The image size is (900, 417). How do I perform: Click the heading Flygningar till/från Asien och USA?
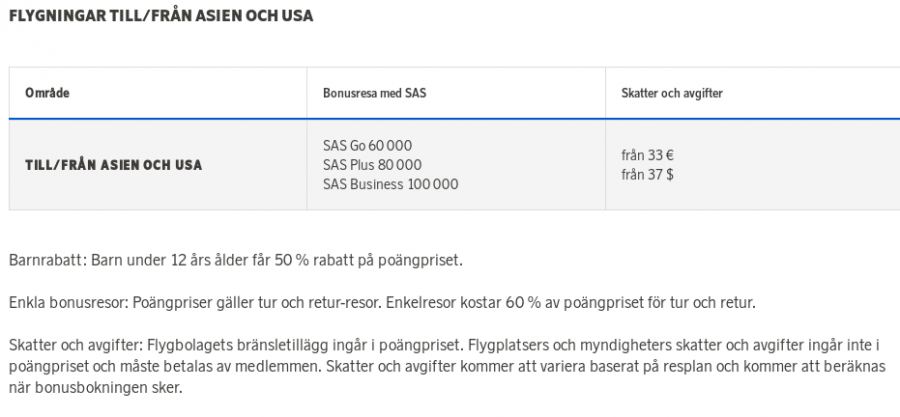pyautogui.click(x=161, y=15)
